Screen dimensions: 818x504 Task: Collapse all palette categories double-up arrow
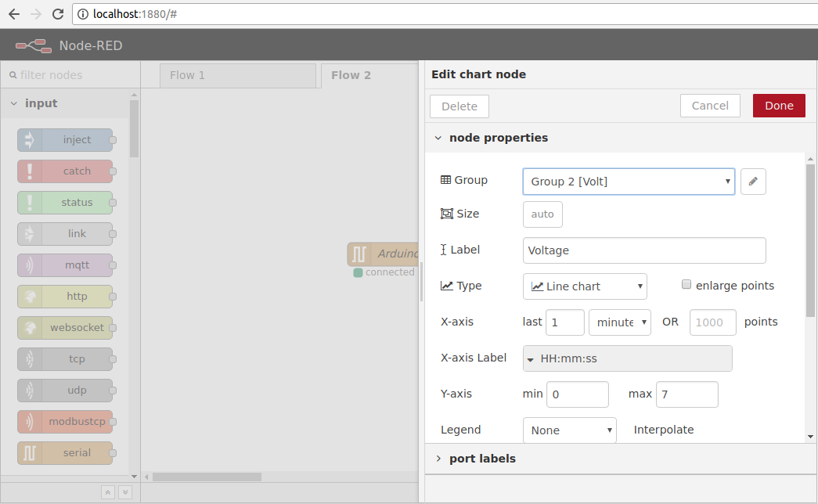click(108, 492)
